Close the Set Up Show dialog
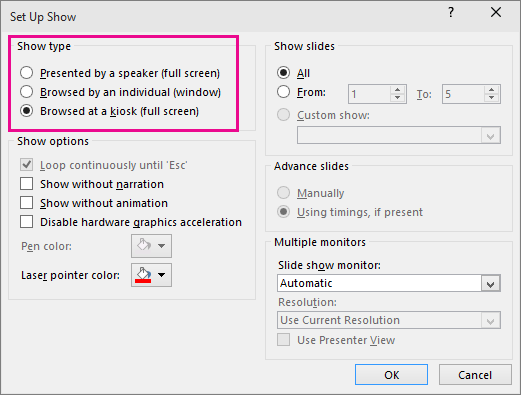This screenshot has height=395, width=521. 496,12
